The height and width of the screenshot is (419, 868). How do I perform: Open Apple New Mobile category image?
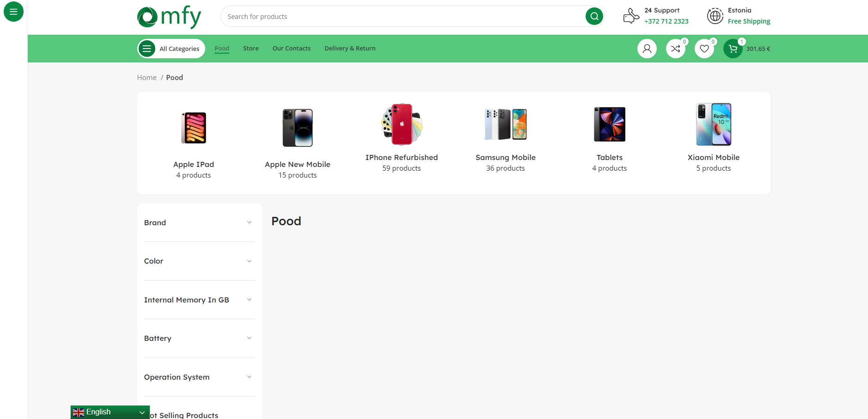tap(298, 128)
